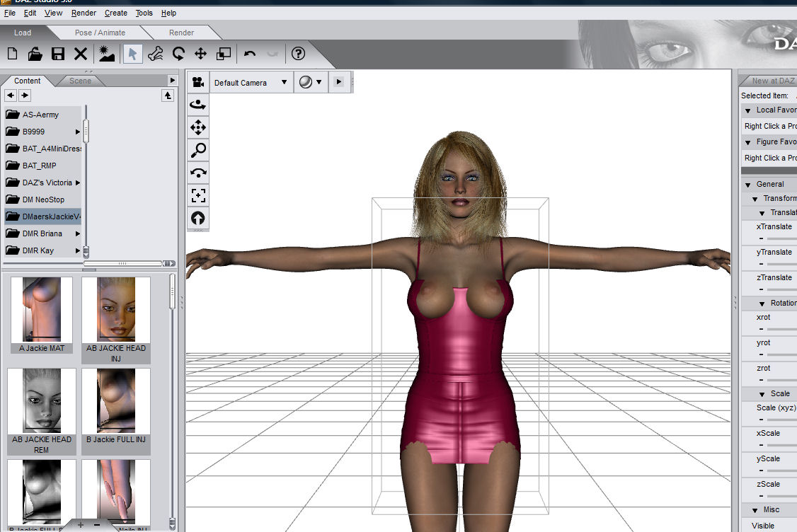Click the Open file folder icon
Screen dimensions: 797x532
click(x=35, y=54)
